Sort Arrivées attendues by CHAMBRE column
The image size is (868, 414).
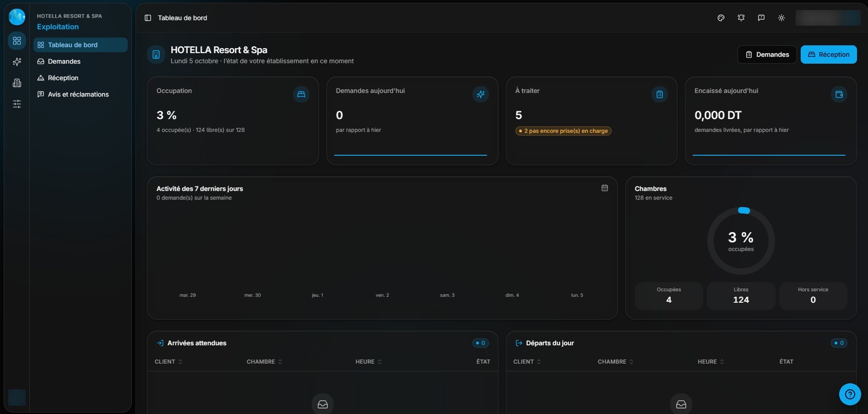point(265,362)
